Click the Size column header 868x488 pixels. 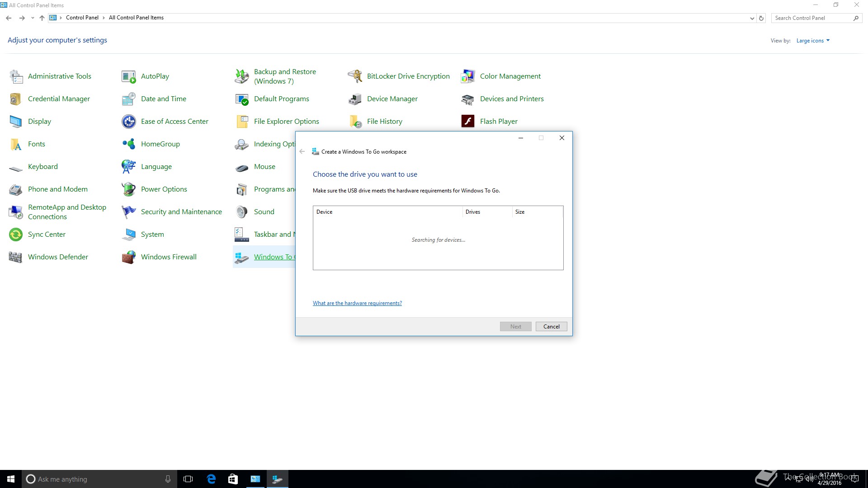[538, 212]
